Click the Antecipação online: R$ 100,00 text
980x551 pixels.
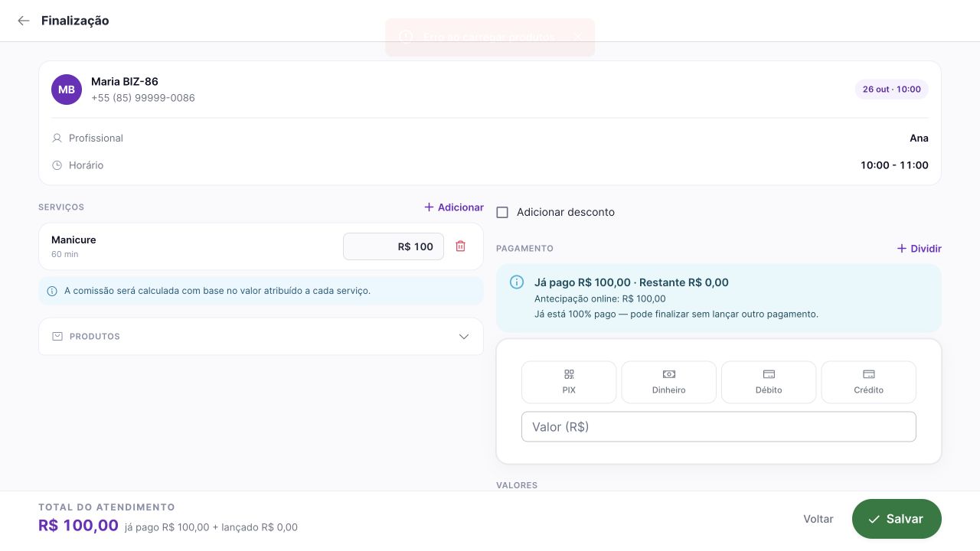pos(600,298)
